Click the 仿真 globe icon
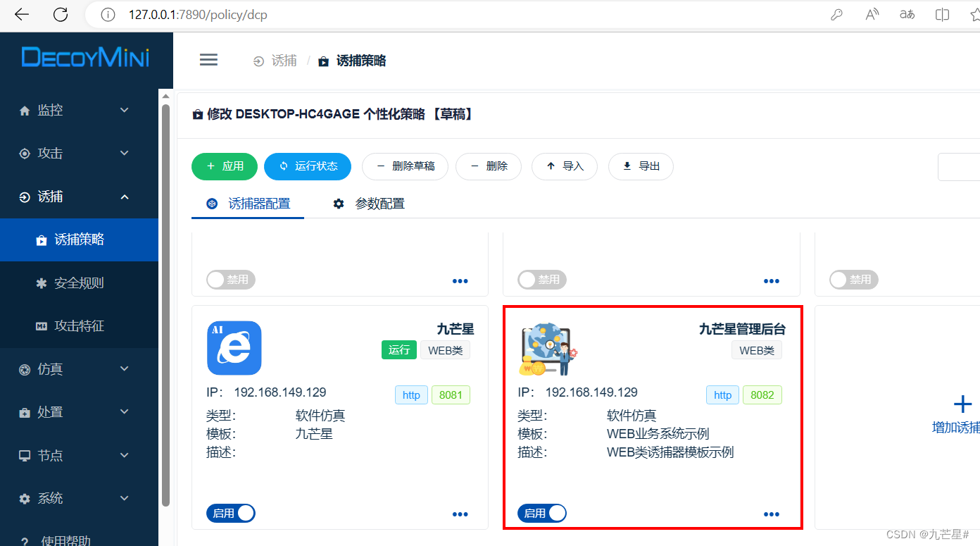The image size is (980, 546). [25, 369]
